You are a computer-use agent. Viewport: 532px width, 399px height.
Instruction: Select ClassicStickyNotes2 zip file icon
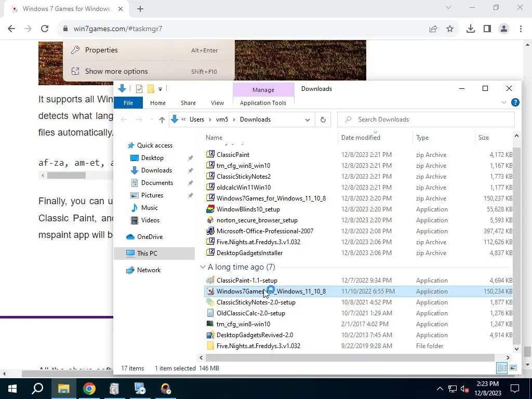[210, 176]
